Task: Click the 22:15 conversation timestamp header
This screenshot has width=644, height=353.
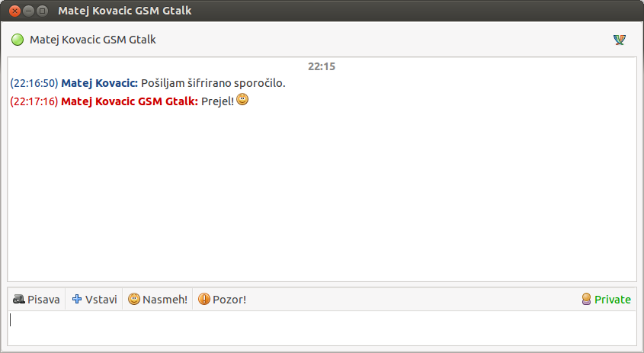Action: [322, 66]
